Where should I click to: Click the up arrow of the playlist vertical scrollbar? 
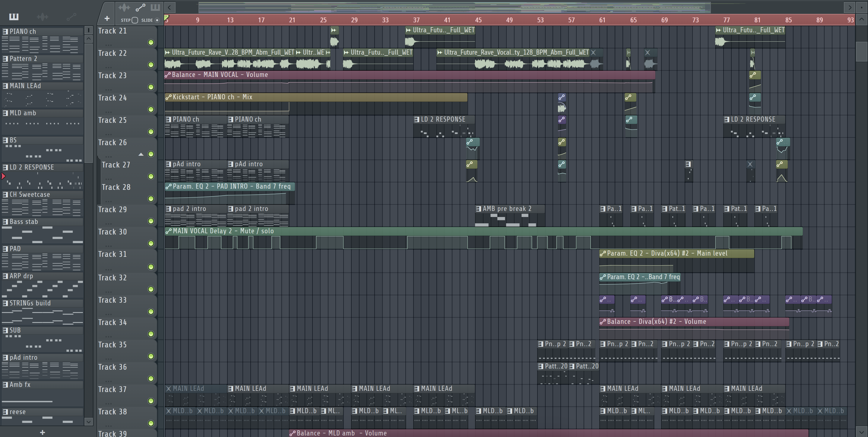click(x=862, y=19)
